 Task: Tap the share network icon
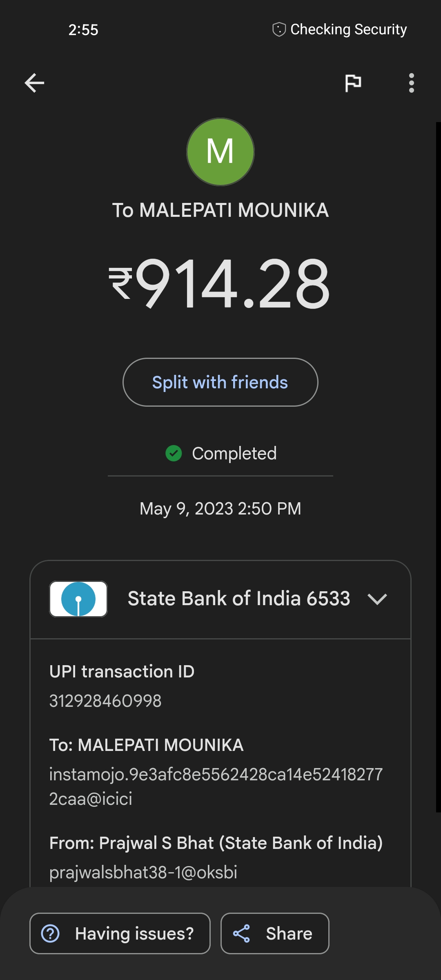tap(241, 933)
